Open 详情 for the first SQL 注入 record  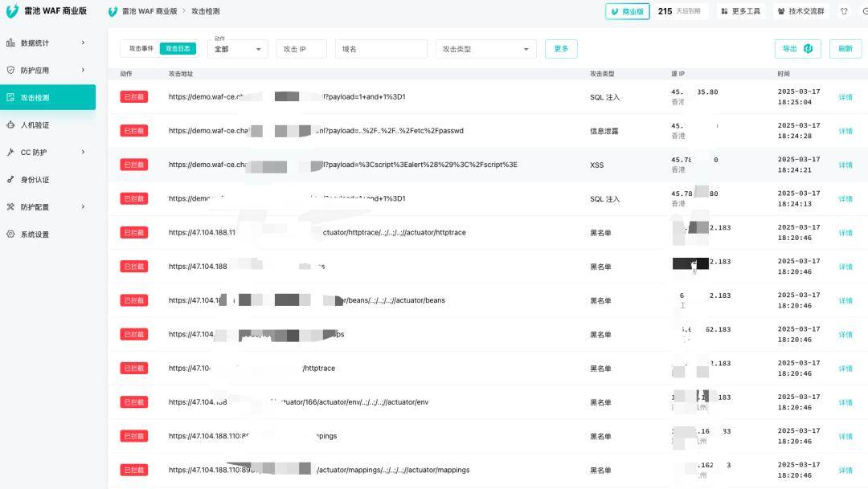pyautogui.click(x=846, y=96)
